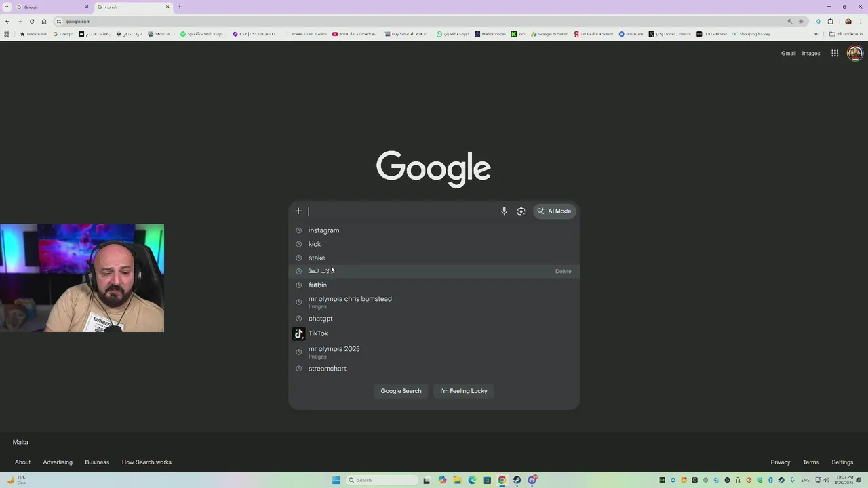Click the I'm Feeling Lucky button
Image resolution: width=868 pixels, height=488 pixels.
pos(464,391)
